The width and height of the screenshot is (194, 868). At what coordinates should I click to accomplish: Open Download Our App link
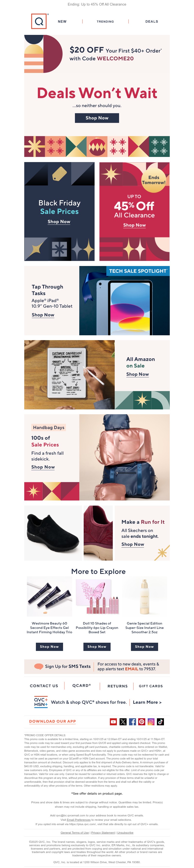[x=52, y=721]
